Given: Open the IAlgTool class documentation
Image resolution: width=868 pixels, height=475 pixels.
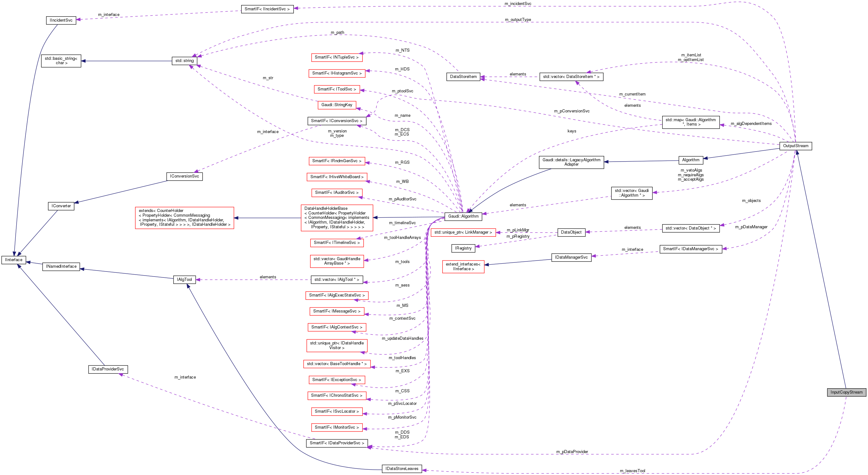Looking at the screenshot, I should click(x=185, y=280).
